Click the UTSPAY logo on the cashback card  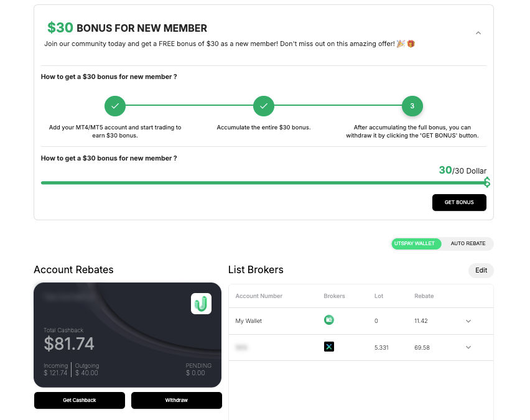tap(201, 304)
